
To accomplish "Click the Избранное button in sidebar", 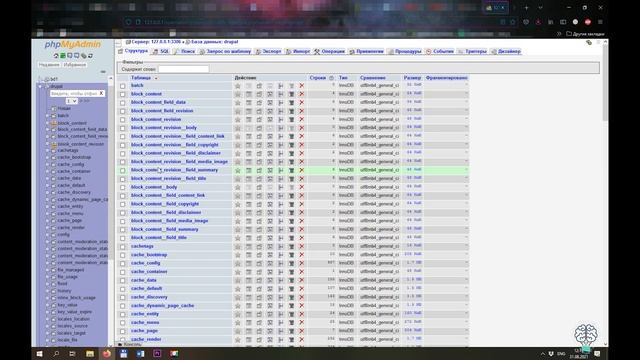I will click(75, 65).
